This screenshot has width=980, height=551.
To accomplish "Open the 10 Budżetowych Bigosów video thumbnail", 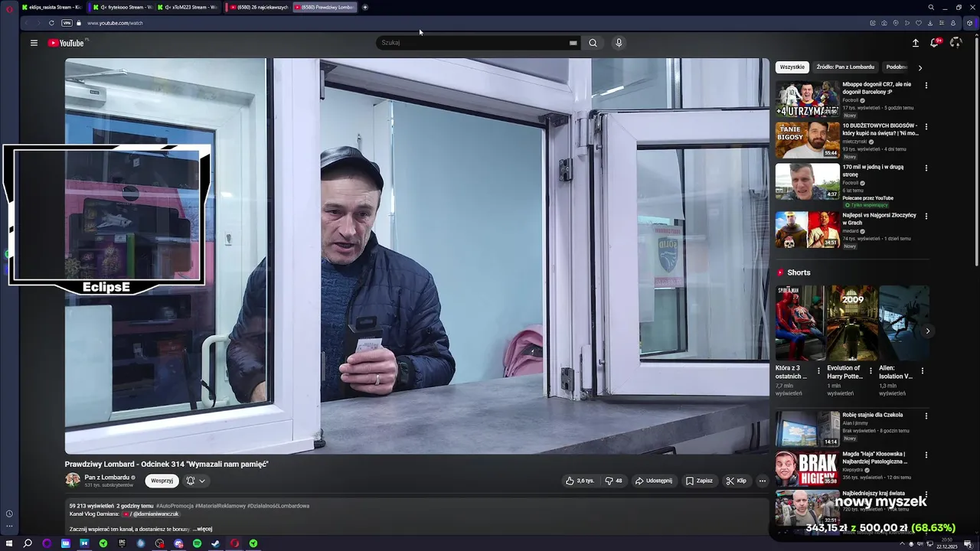I will tap(807, 140).
